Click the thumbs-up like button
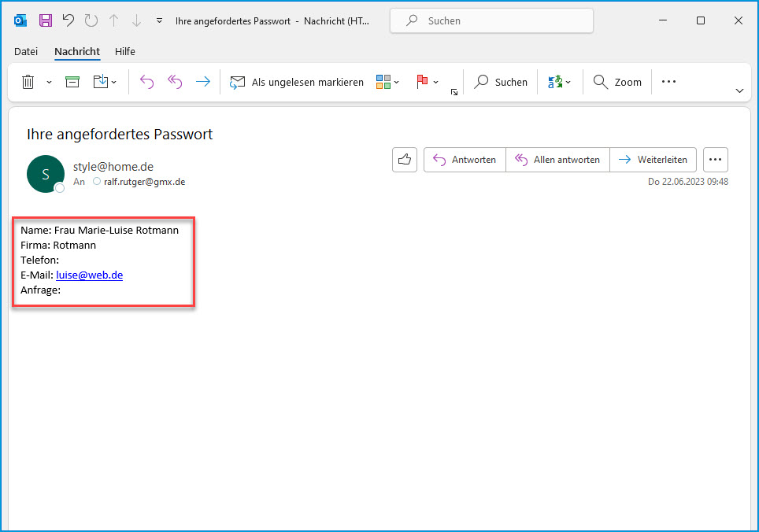The image size is (759, 532). coord(405,160)
